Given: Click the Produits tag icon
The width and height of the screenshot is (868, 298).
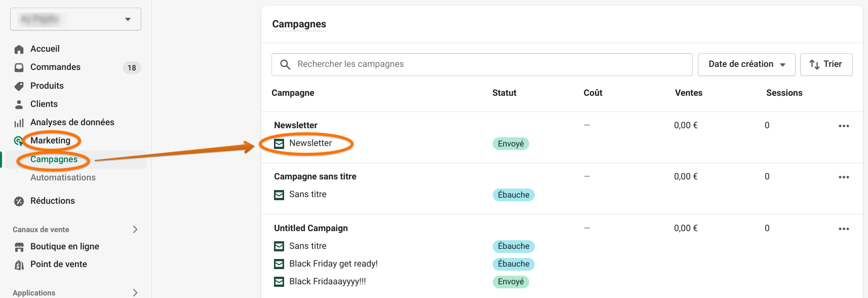Looking at the screenshot, I should click(19, 86).
